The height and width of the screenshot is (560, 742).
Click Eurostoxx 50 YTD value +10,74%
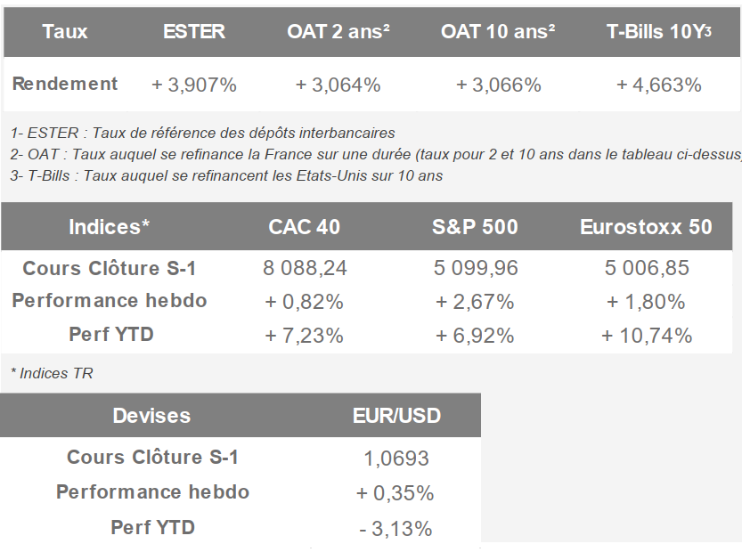[647, 336]
